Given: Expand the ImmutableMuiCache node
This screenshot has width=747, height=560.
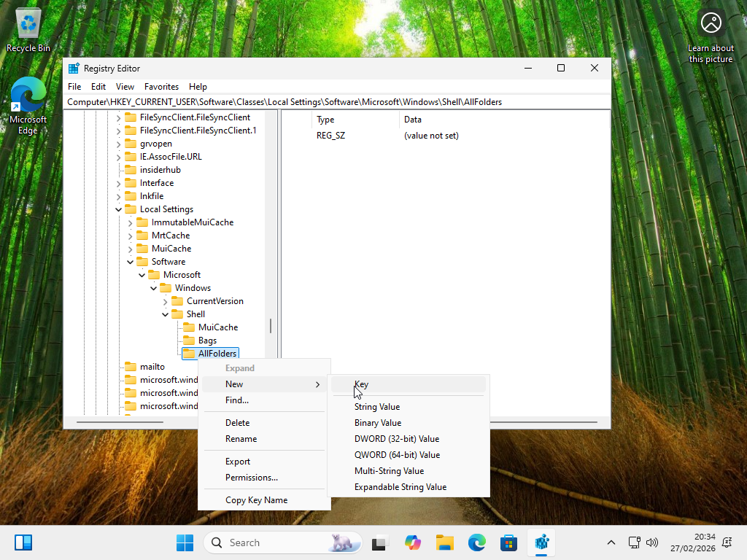Looking at the screenshot, I should pos(130,222).
